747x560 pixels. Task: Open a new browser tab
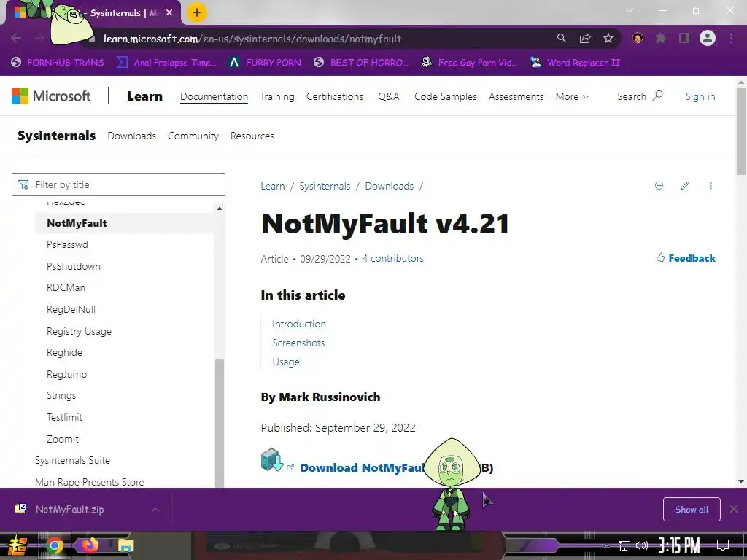(x=197, y=13)
